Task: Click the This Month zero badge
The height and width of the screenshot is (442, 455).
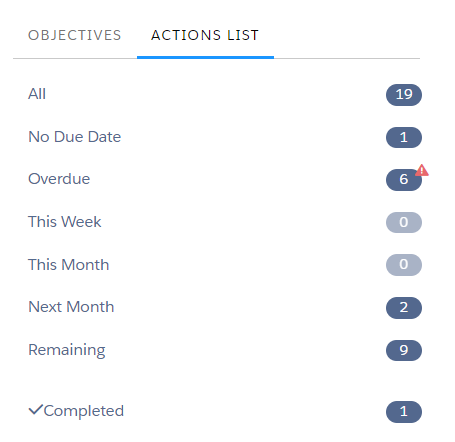Action: pyautogui.click(x=404, y=265)
